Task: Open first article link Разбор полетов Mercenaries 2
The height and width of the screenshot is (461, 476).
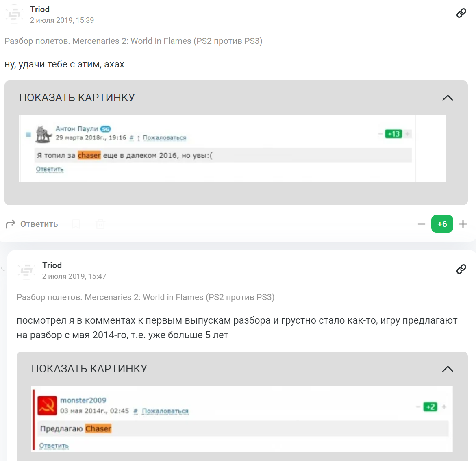Action: [133, 41]
